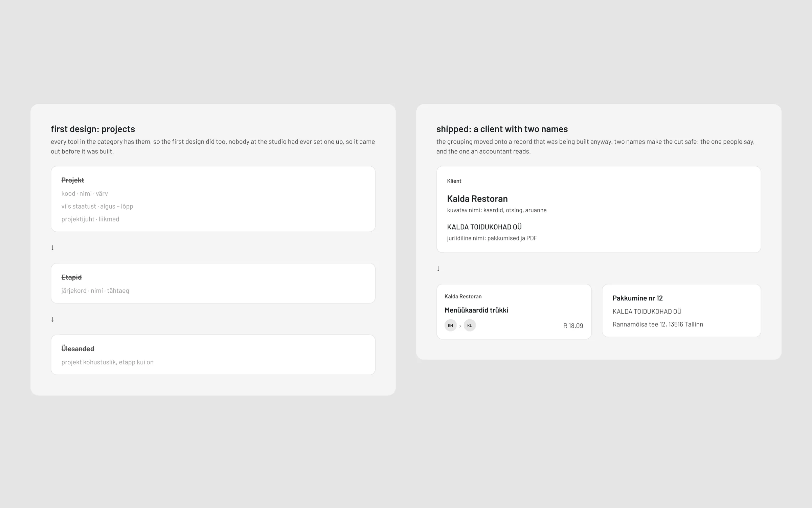Click the EM avatar on the task card
812x508 pixels.
tap(450, 325)
